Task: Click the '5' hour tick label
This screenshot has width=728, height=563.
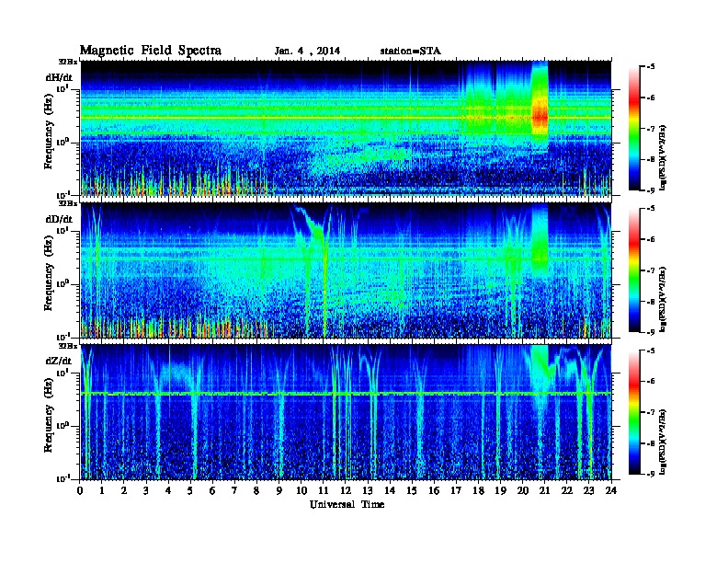Action: pyautogui.click(x=190, y=491)
